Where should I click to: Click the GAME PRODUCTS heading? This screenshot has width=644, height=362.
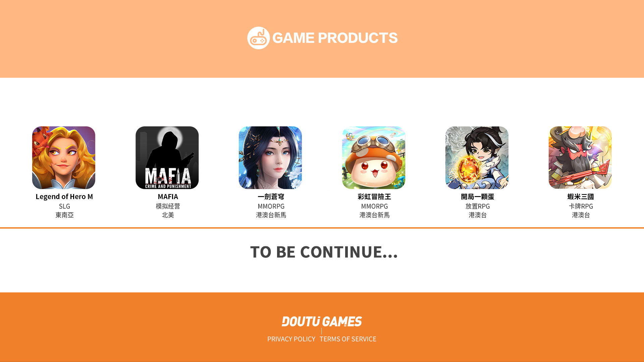[335, 38]
